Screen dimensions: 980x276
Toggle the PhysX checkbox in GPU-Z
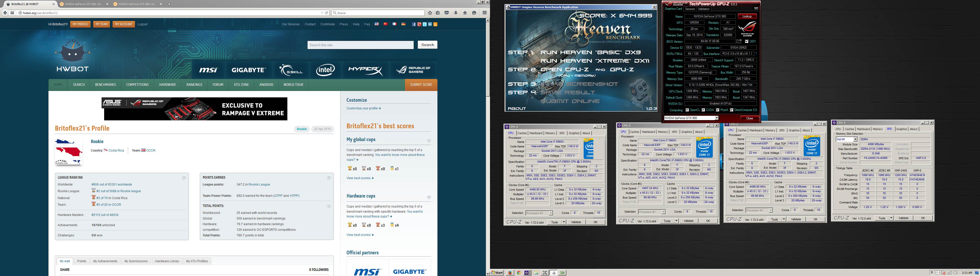717,110
